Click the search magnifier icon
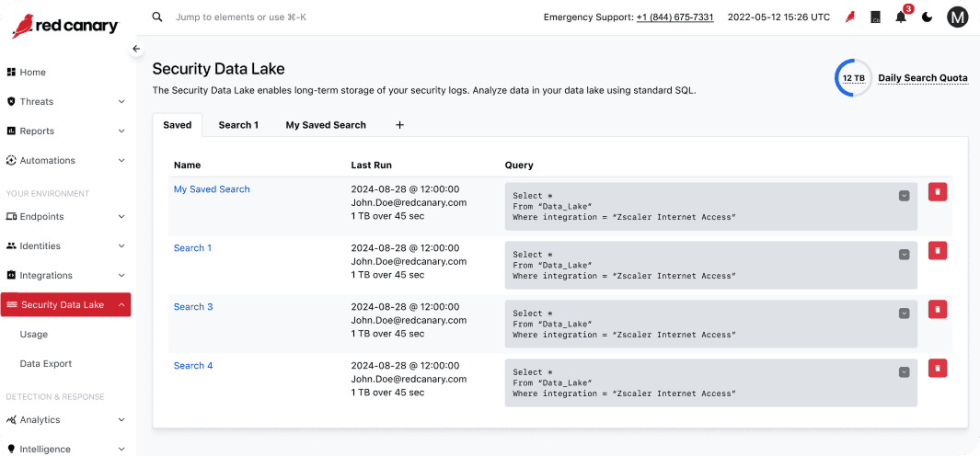 (x=157, y=17)
